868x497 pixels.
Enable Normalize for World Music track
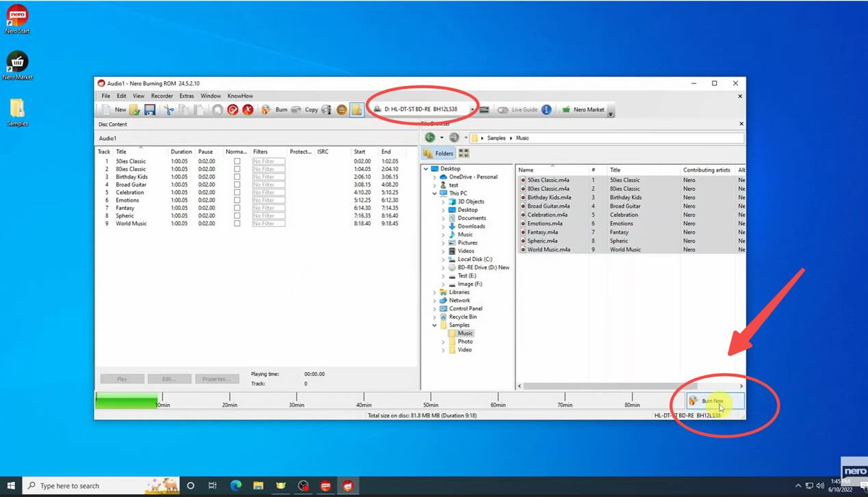237,224
